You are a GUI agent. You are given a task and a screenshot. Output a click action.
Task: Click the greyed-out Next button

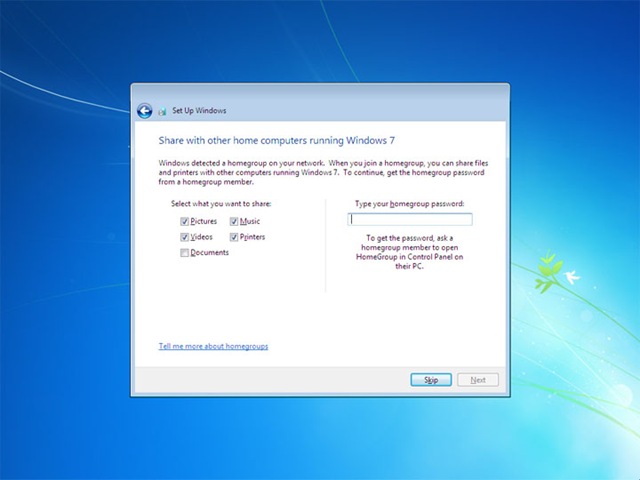[x=478, y=380]
